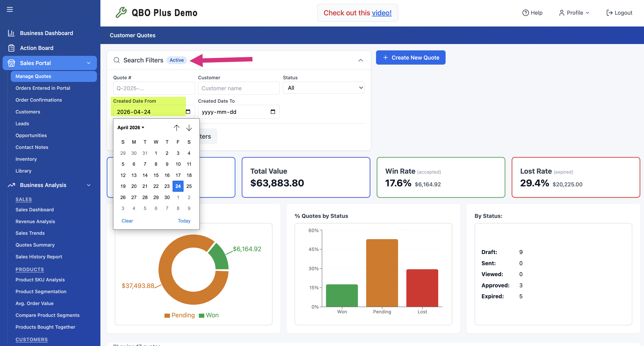Viewport: 644px width, 346px height.
Task: Collapse the Search Filters panel
Action: (360, 60)
